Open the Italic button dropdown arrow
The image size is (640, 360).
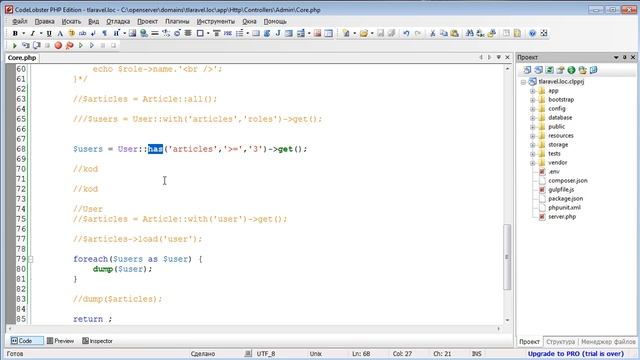[x=40, y=33]
